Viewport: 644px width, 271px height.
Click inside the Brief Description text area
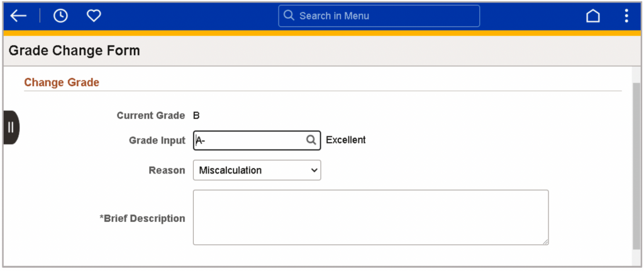(371, 217)
